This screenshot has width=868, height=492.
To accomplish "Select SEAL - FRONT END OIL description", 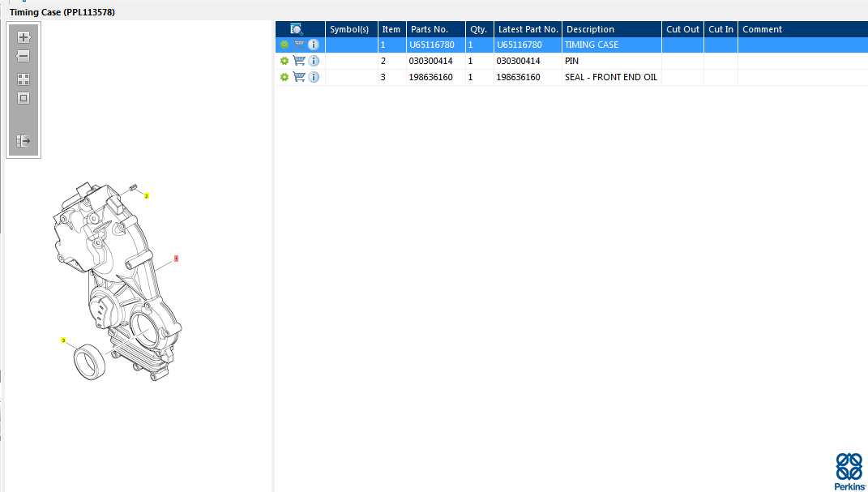I will [x=610, y=77].
